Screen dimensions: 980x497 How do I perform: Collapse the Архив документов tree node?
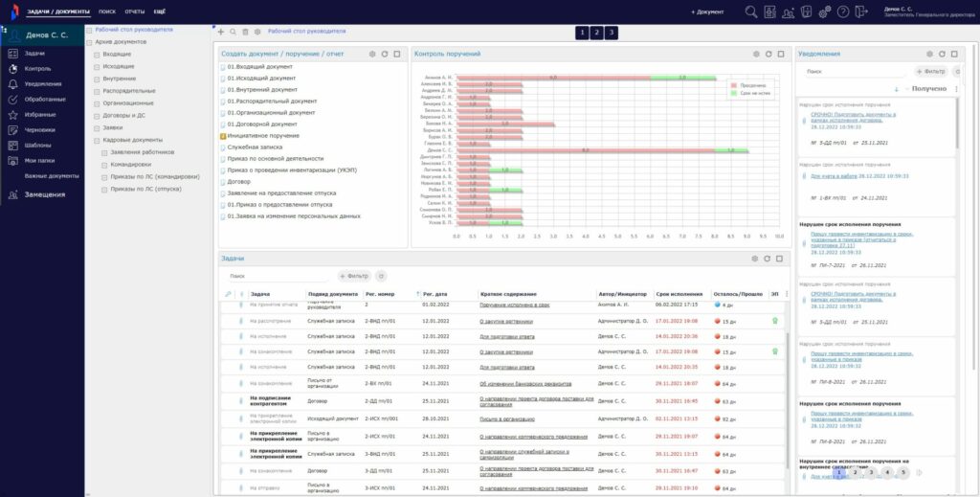click(x=89, y=42)
